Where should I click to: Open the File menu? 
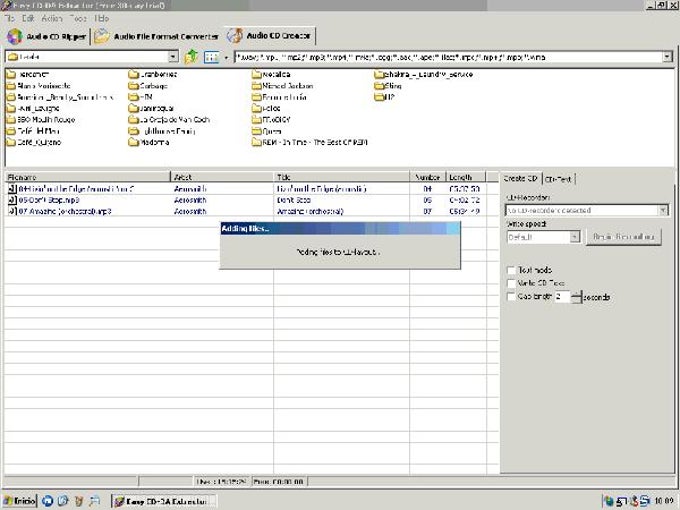[x=10, y=18]
